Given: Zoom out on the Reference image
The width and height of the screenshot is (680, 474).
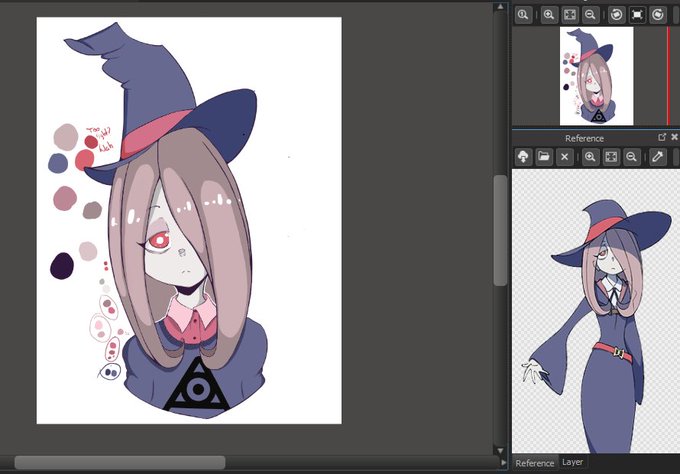Looking at the screenshot, I should pos(632,157).
